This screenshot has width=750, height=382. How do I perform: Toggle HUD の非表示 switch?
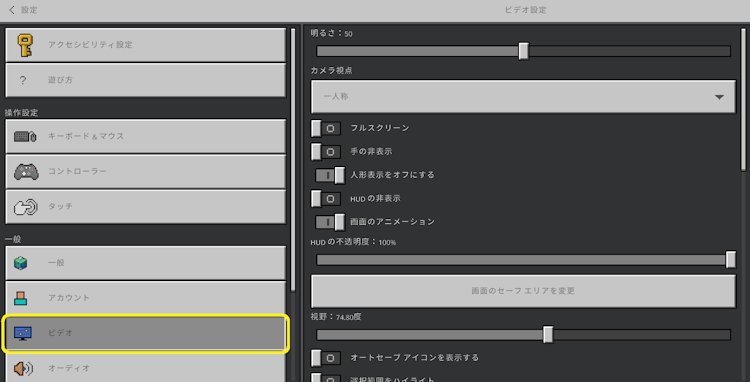coord(326,199)
